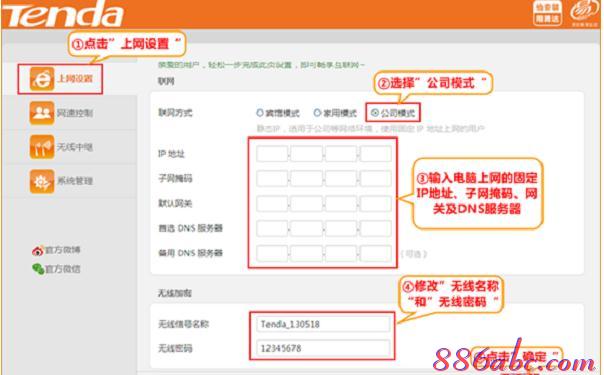The image size is (604, 375).
Task: Click the IP 地址 row label
Action: [x=171, y=154]
